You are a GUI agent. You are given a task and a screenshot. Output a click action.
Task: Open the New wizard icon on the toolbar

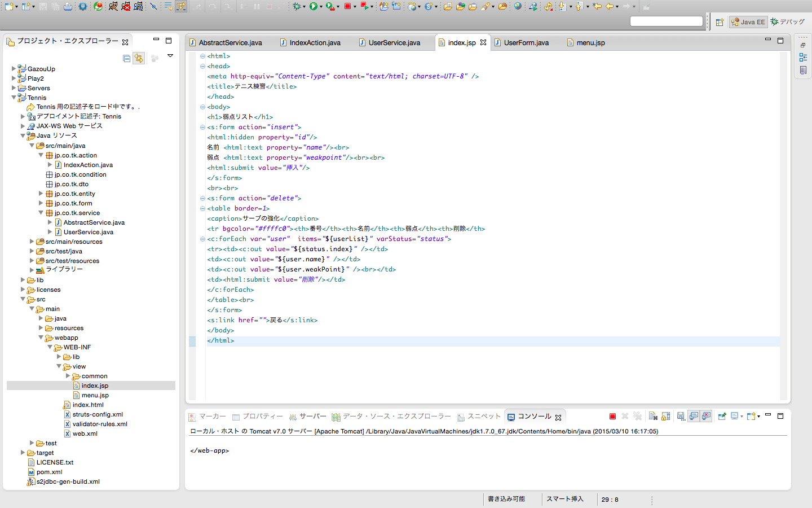(8, 7)
